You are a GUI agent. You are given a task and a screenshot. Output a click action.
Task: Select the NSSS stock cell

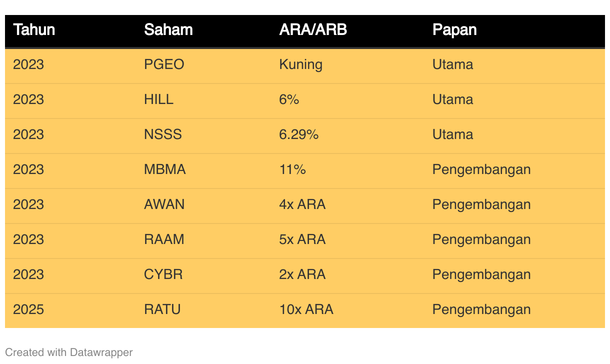pos(163,134)
